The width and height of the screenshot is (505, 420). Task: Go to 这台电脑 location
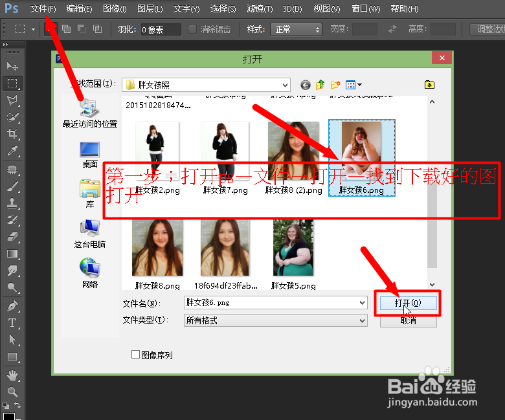click(x=90, y=234)
